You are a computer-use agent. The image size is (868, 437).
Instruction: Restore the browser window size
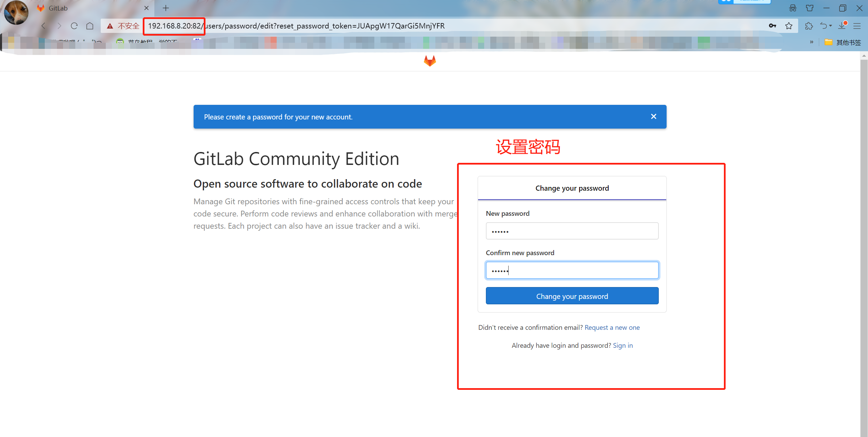pos(843,8)
